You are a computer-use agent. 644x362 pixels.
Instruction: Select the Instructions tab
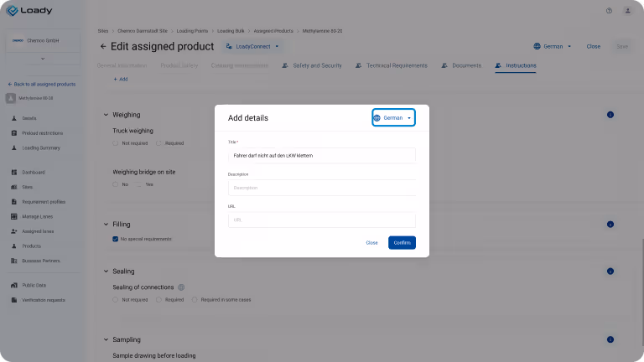pos(516,65)
